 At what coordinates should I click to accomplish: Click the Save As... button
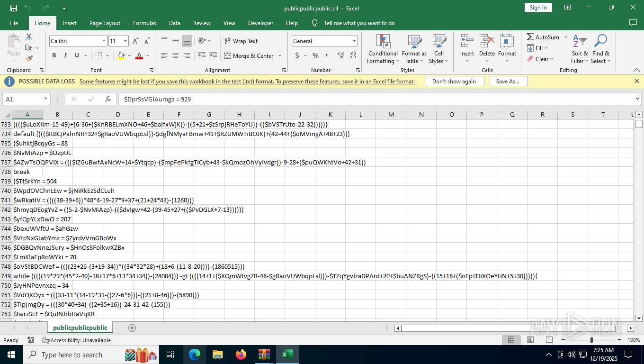pos(508,82)
